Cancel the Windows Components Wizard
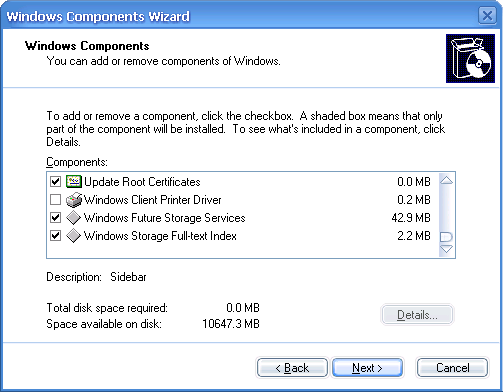The width and height of the screenshot is (503, 392). (453, 368)
